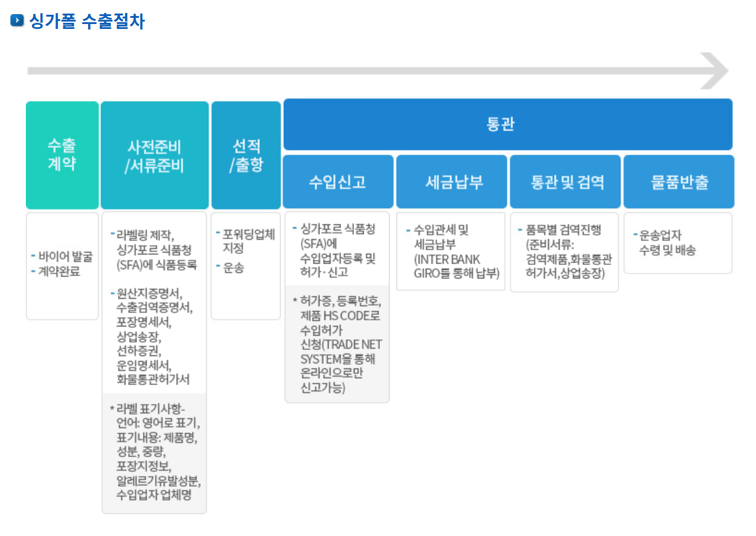
Task: Click the 라벨링 제작 text line
Action: [x=145, y=234]
